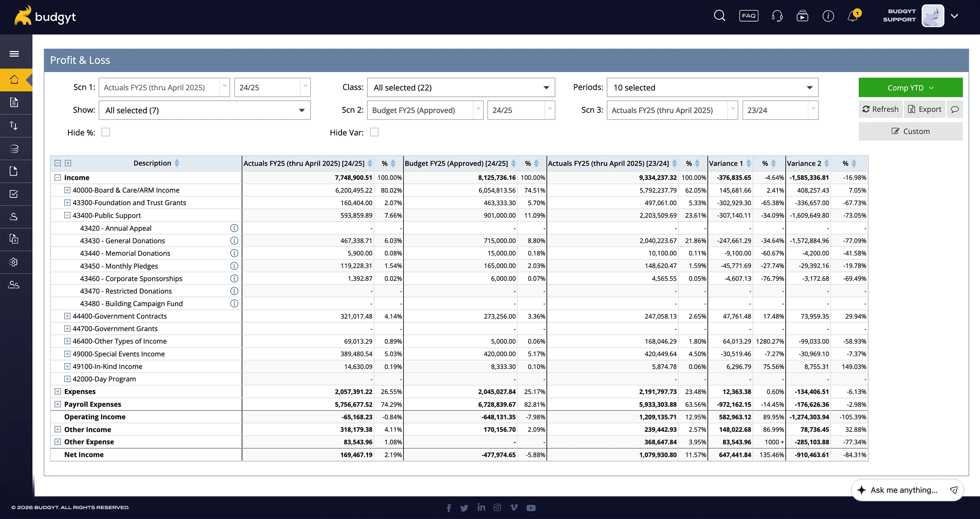This screenshot has width=980, height=519.
Task: Open the Comp YTD green menu
Action: (910, 88)
